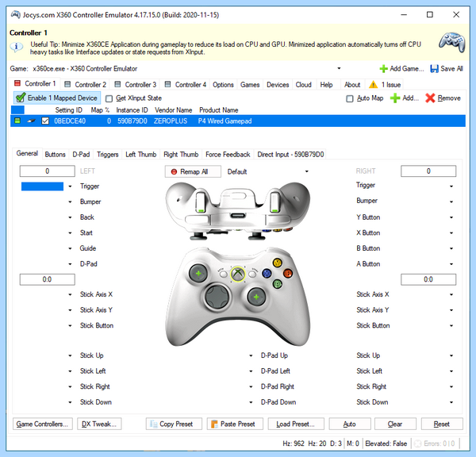This screenshot has width=476, height=457.
Task: Toggle the Auto Map checkbox
Action: point(350,98)
